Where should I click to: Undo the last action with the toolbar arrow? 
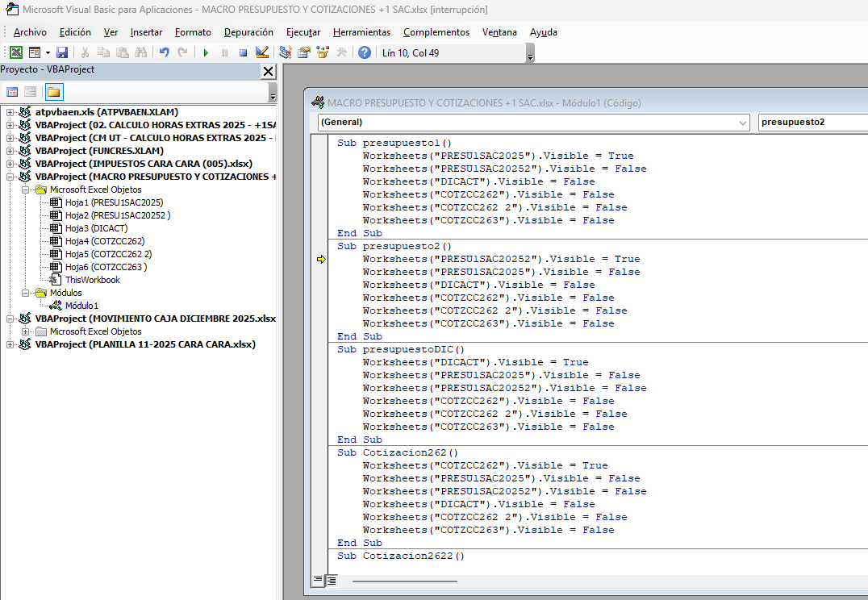[165, 52]
